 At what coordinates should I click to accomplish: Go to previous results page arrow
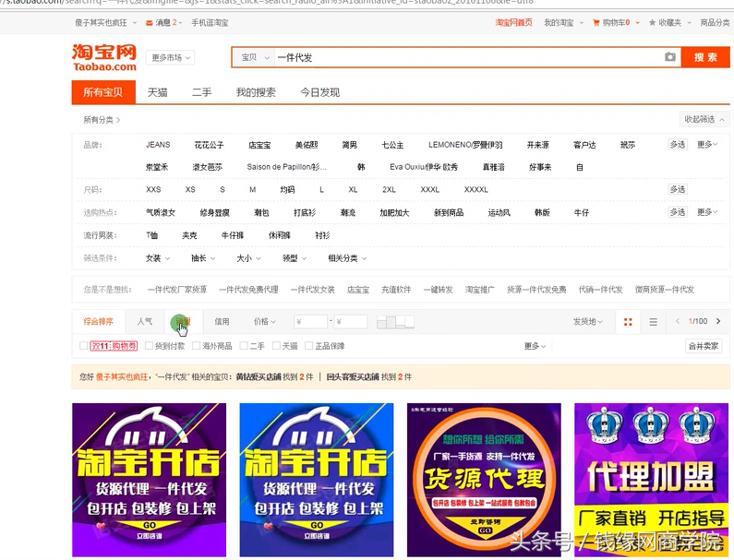pyautogui.click(x=678, y=321)
